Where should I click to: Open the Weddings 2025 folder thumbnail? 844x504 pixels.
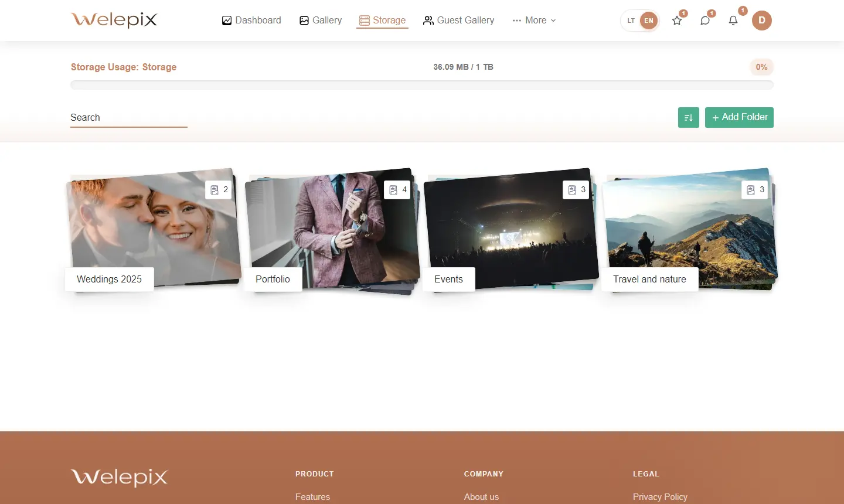click(x=154, y=229)
